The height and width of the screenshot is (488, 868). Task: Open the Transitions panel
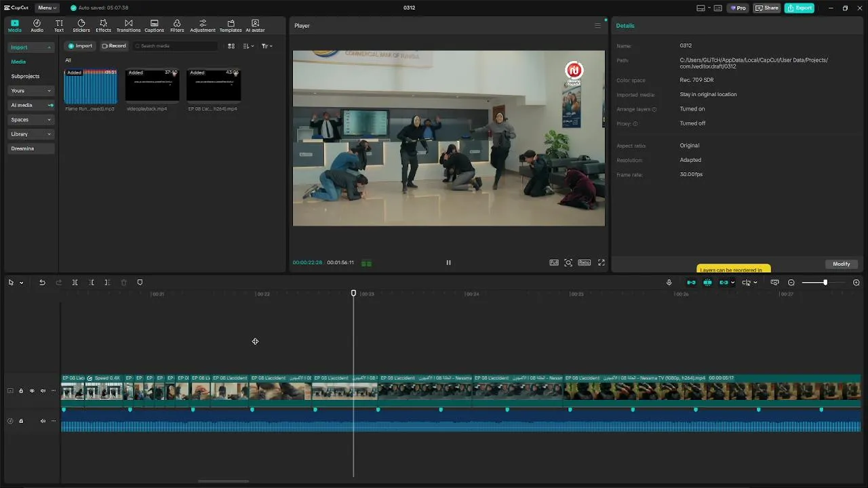[x=128, y=26]
